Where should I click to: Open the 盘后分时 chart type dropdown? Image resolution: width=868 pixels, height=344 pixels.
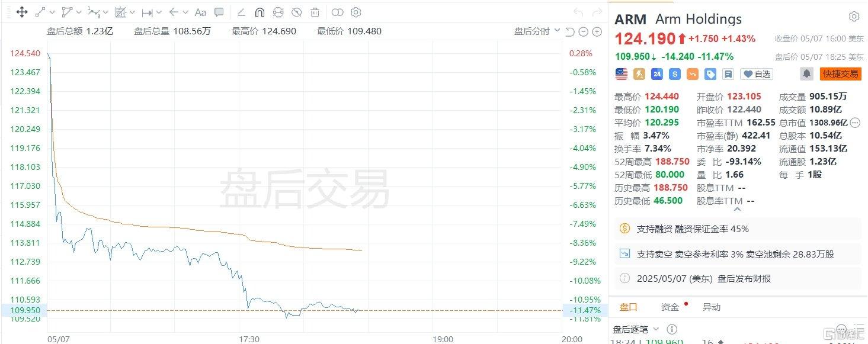coord(537,31)
